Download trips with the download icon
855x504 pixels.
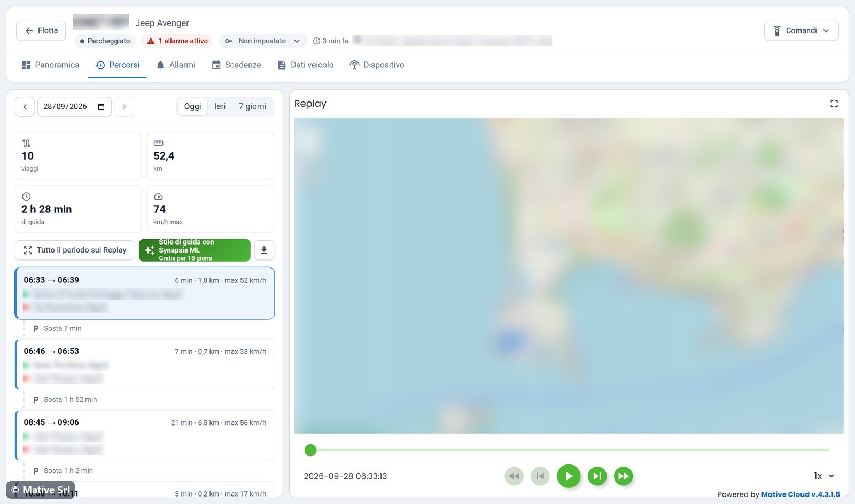pyautogui.click(x=264, y=250)
